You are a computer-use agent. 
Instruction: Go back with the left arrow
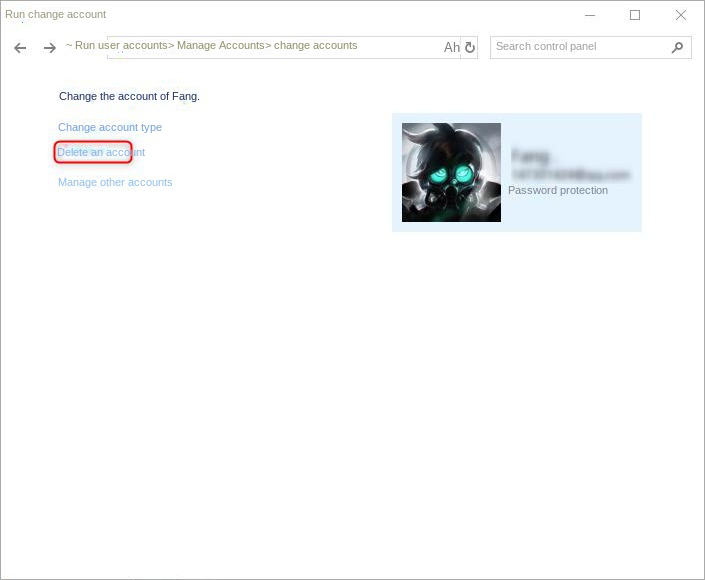tap(20, 48)
